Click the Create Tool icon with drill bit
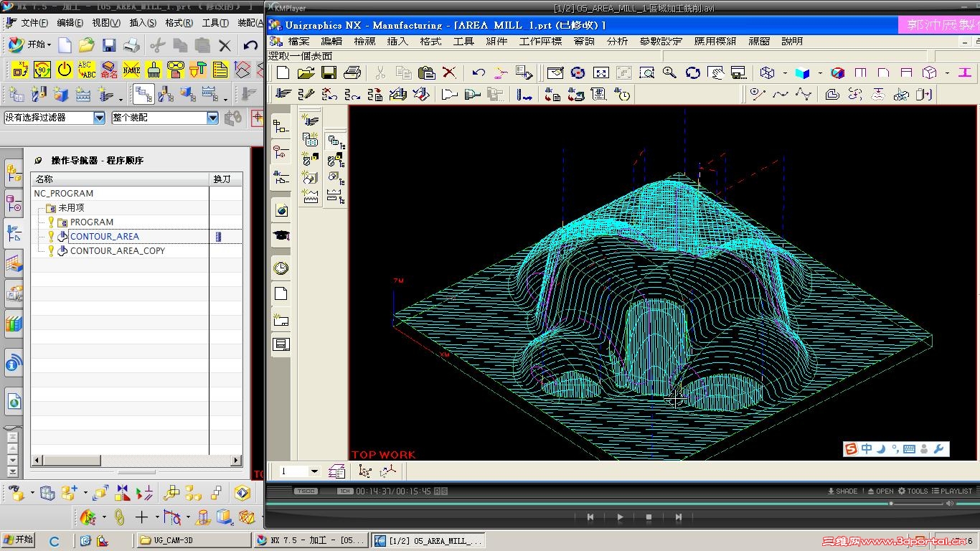 [x=39, y=94]
